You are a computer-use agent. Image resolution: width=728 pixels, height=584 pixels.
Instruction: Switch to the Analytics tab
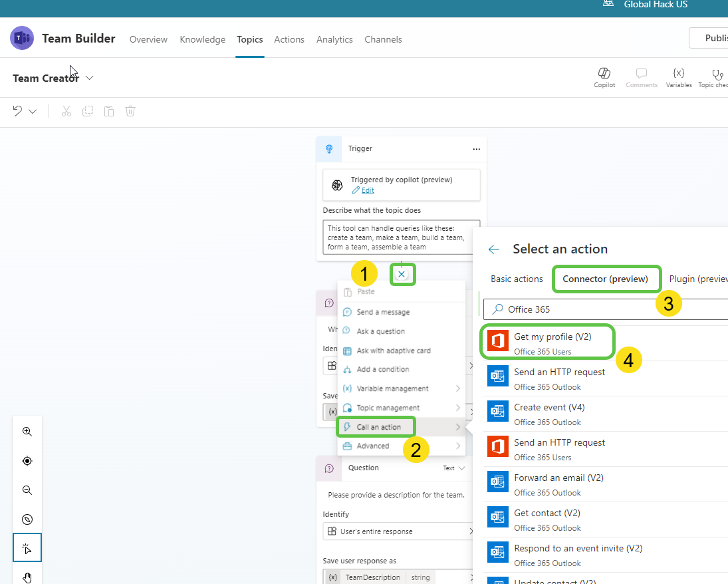334,39
